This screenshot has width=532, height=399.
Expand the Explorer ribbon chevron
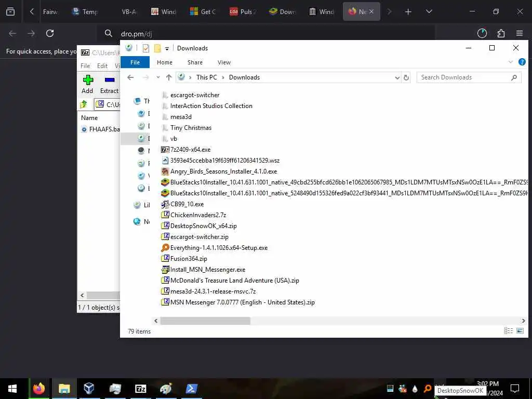point(511,62)
